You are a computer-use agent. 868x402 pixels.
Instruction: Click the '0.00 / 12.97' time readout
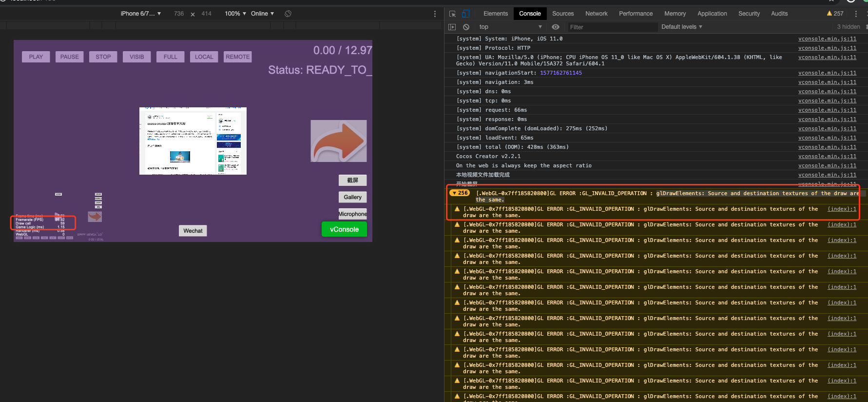click(343, 50)
